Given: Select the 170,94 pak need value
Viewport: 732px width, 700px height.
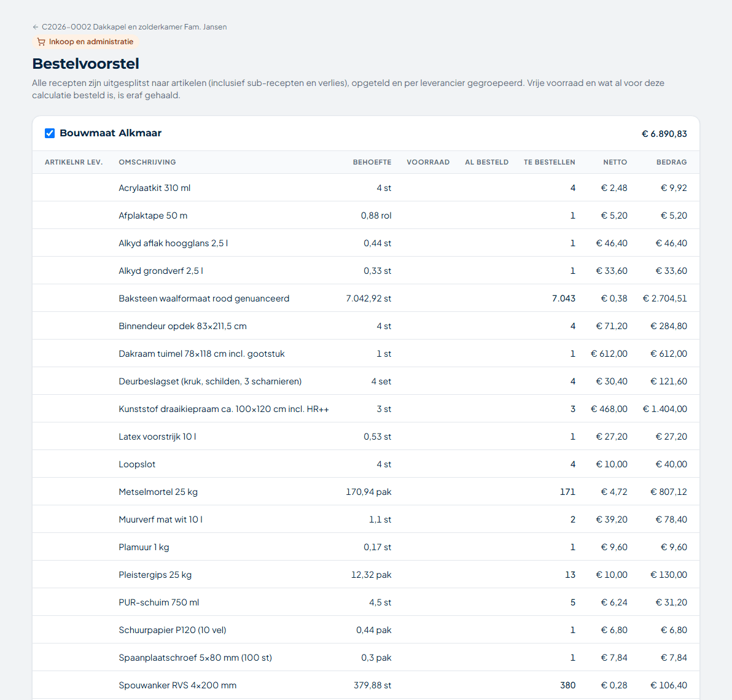Looking at the screenshot, I should (x=369, y=492).
